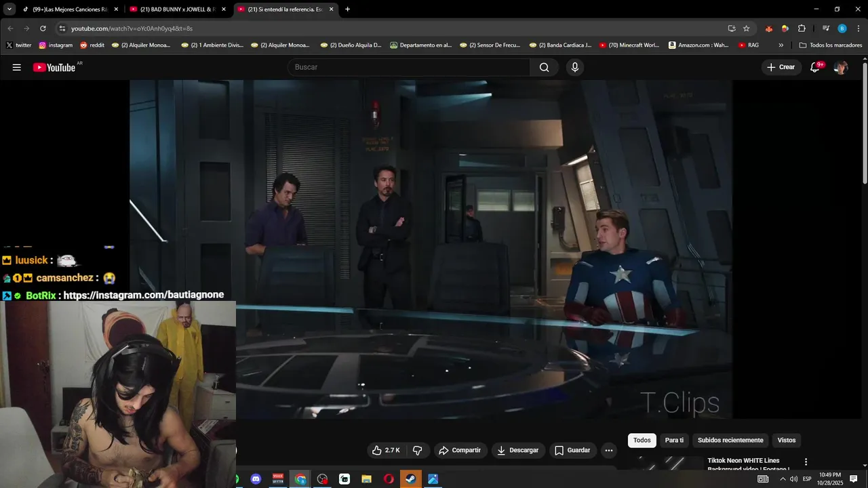Open File Explorer from the taskbar
The width and height of the screenshot is (868, 488).
(x=366, y=479)
